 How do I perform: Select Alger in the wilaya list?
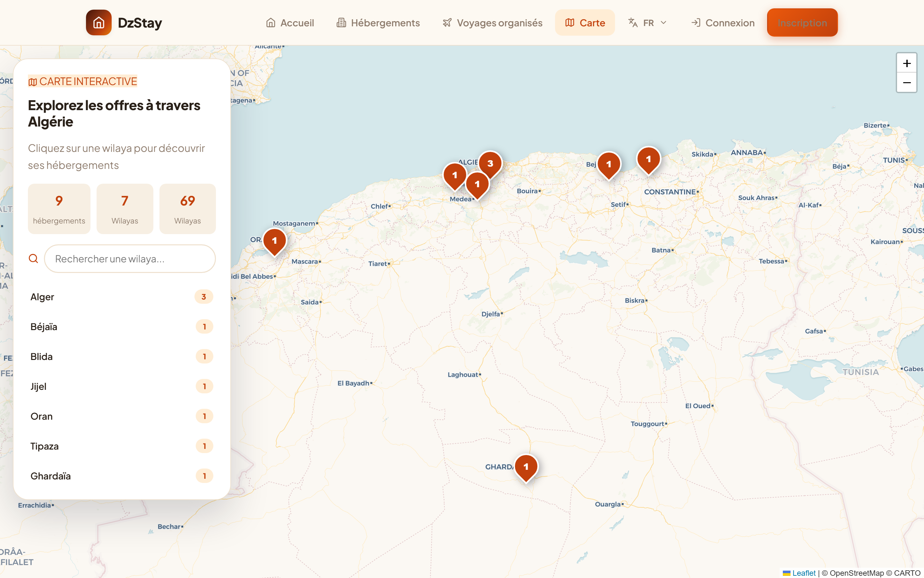[122, 297]
